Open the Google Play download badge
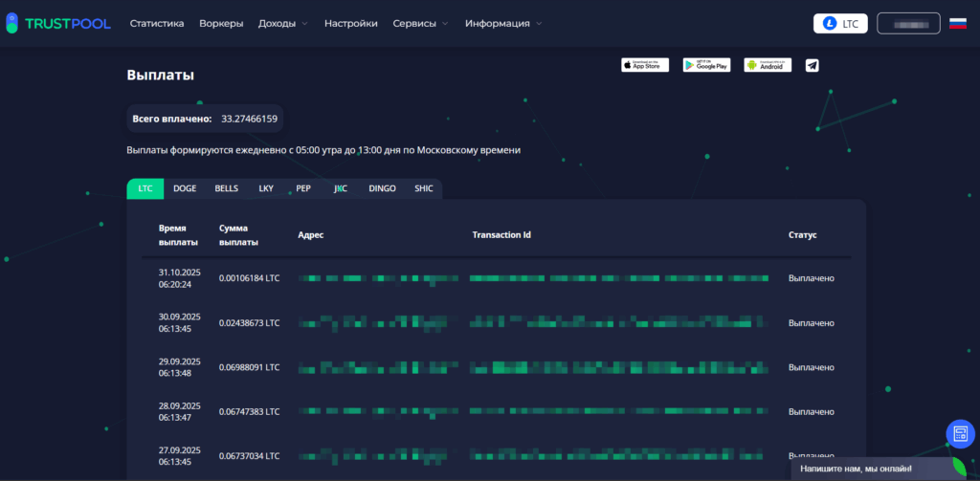The height and width of the screenshot is (481, 980). (x=706, y=65)
